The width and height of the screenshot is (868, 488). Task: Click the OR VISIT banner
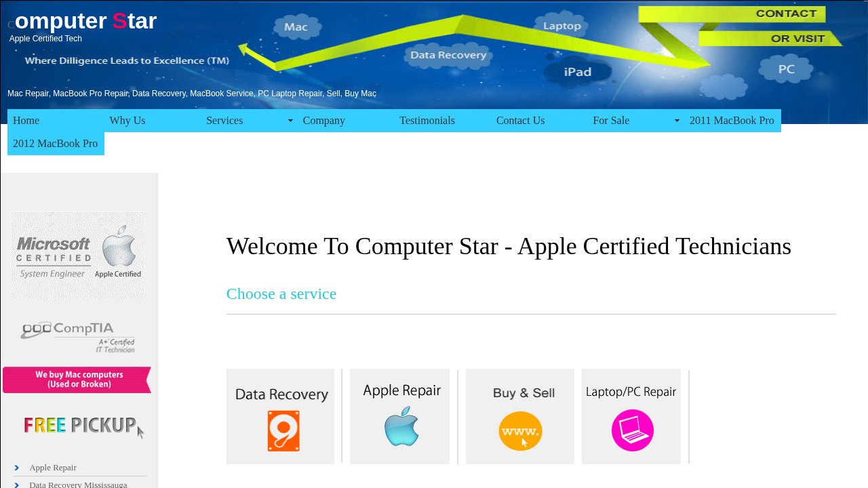pos(770,39)
